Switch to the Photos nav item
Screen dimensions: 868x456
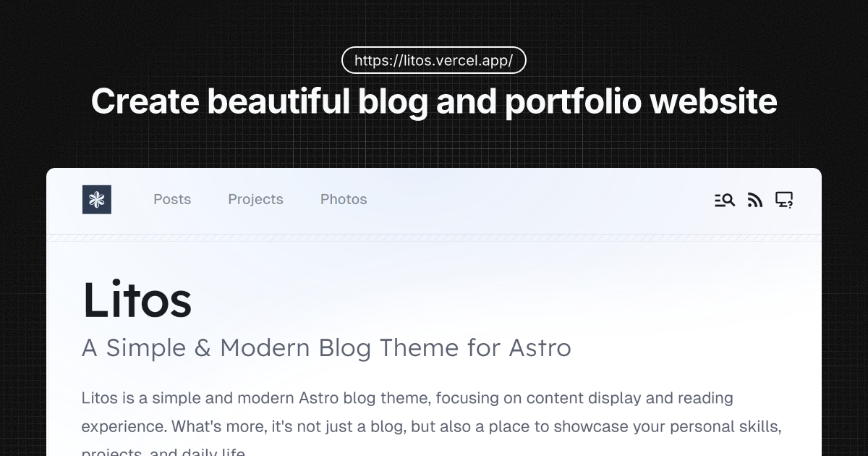click(344, 199)
